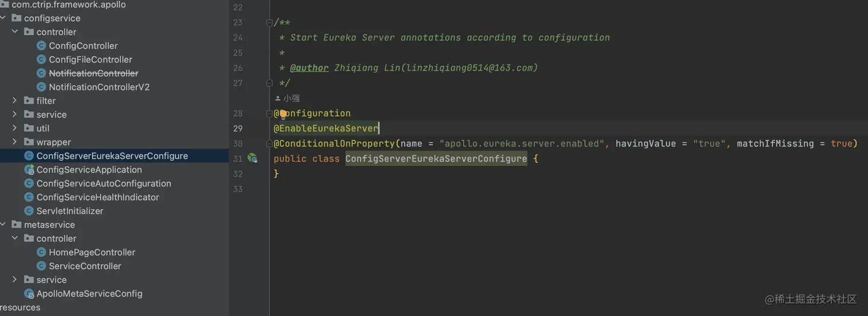Click the ConfigServiceHealthIndicator class icon
The width and height of the screenshot is (868, 316).
point(29,197)
